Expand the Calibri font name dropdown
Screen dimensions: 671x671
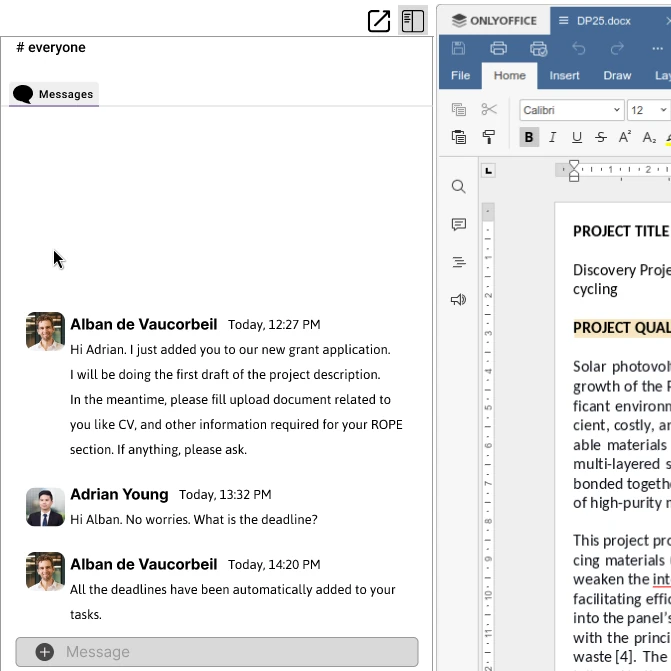[615, 110]
